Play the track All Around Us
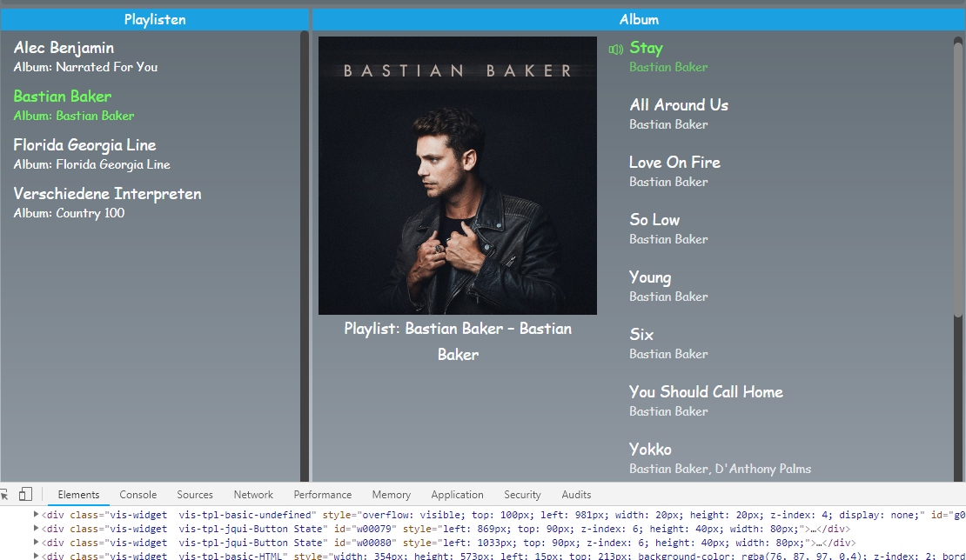Screen dimensions: 966x560 (x=678, y=104)
